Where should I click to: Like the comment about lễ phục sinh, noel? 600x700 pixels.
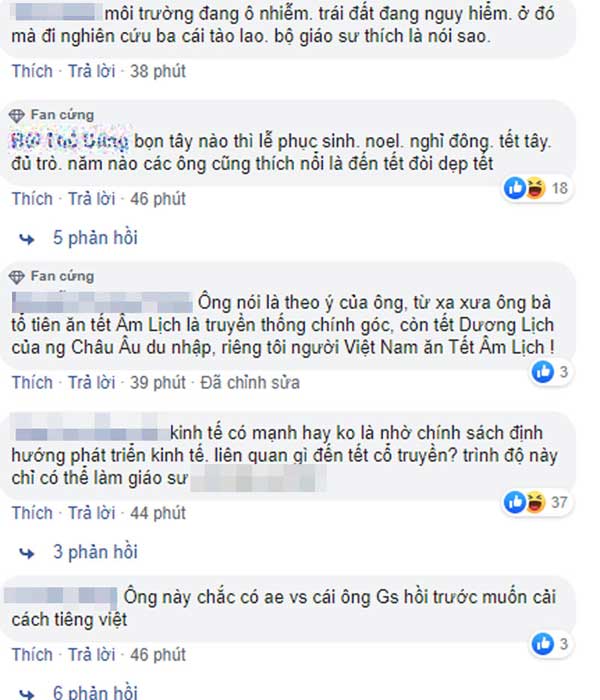click(x=32, y=199)
